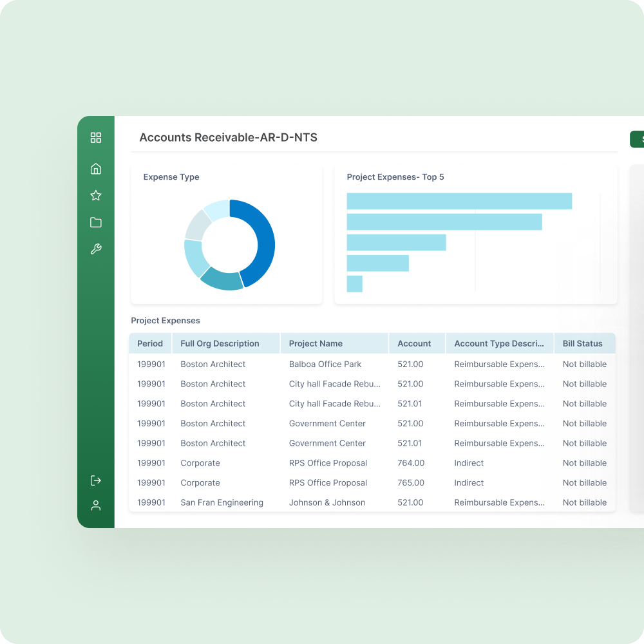Open the dashboard grid icon in sidebar
The height and width of the screenshot is (644, 644).
tap(96, 137)
